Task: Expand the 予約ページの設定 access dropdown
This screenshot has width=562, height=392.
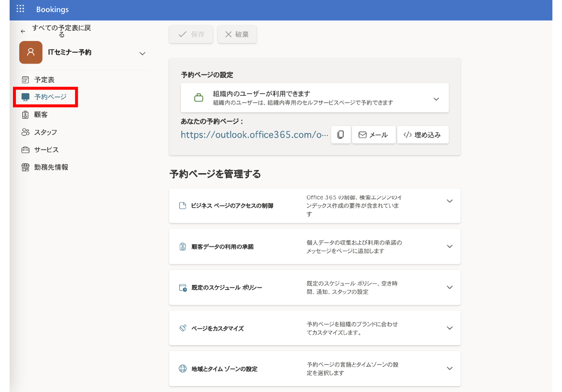Action: click(436, 99)
